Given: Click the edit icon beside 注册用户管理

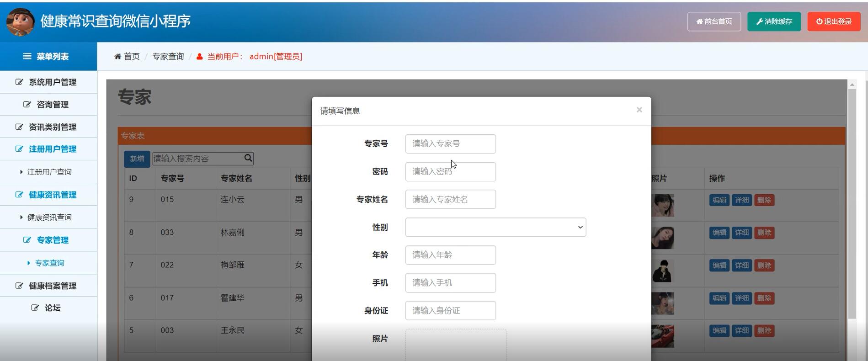Looking at the screenshot, I should pyautogui.click(x=19, y=149).
